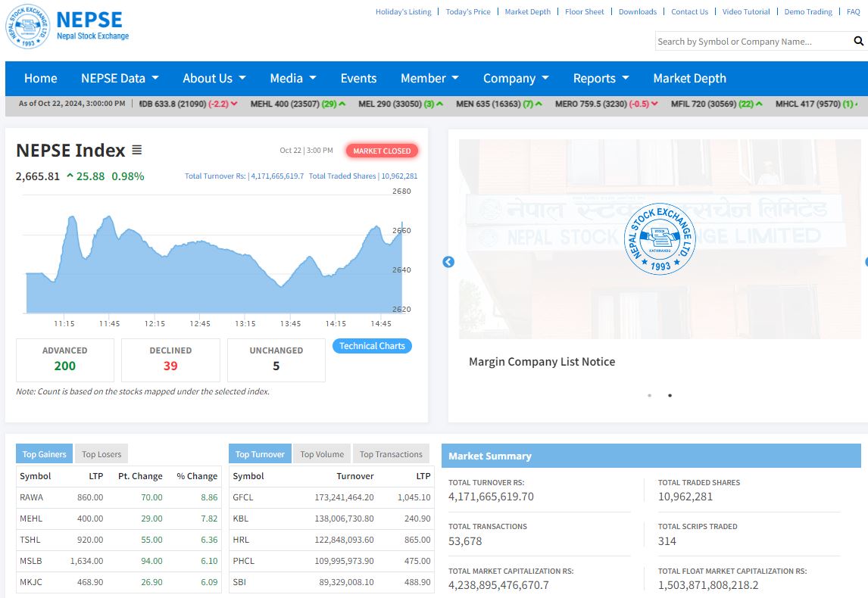Open the Floor Sheet link
The width and height of the screenshot is (868, 598).
(x=585, y=11)
